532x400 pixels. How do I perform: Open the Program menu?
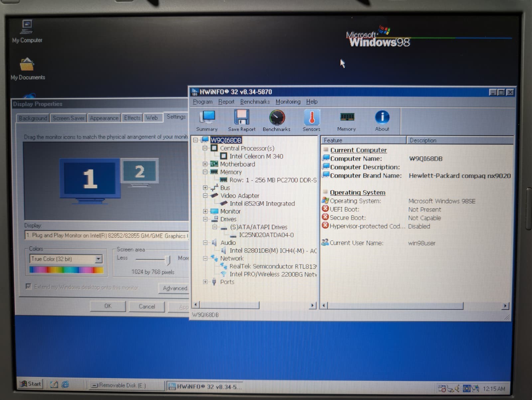pos(202,102)
